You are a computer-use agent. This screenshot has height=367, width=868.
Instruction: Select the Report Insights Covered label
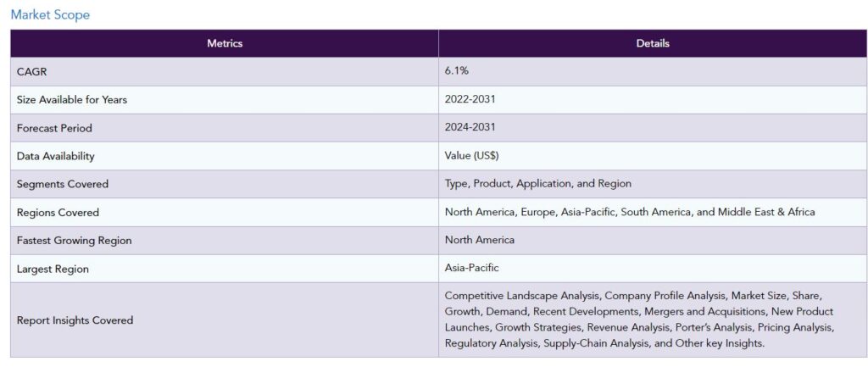tap(75, 320)
